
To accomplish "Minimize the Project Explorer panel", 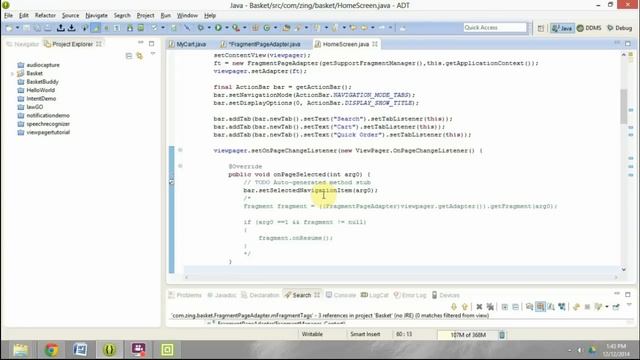I will [x=141, y=42].
